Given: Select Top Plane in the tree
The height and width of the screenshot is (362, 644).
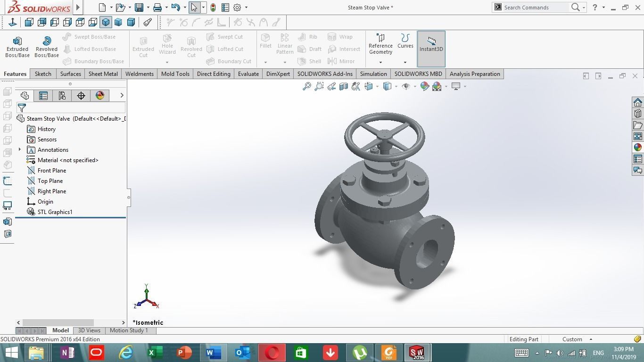Looking at the screenshot, I should tap(50, 181).
